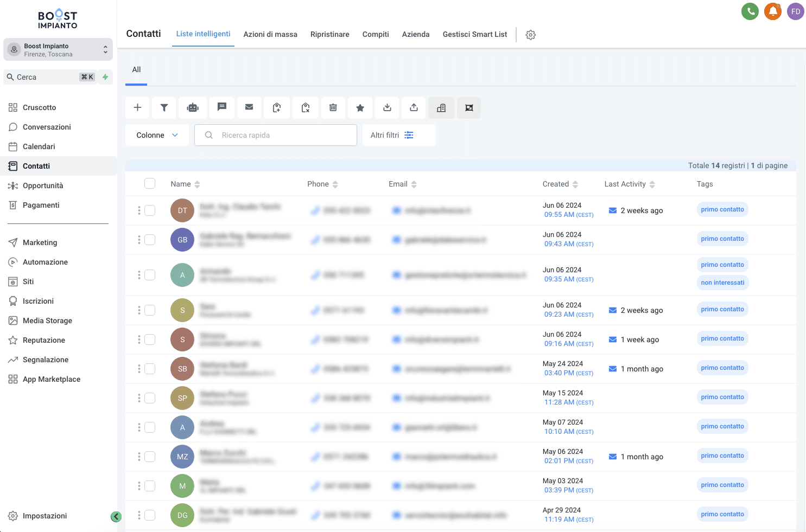806x532 pixels.
Task: Delete contacts using the trash icon
Action: click(x=333, y=108)
